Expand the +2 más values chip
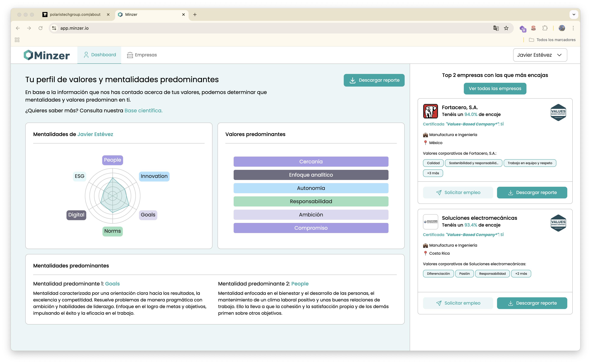Image resolution: width=591 pixels, height=364 pixels. [521, 273]
